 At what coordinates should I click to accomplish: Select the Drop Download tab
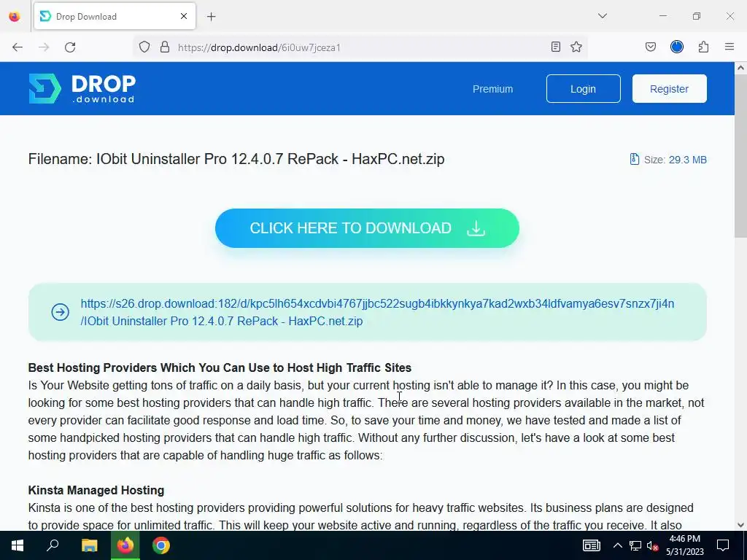115,16
